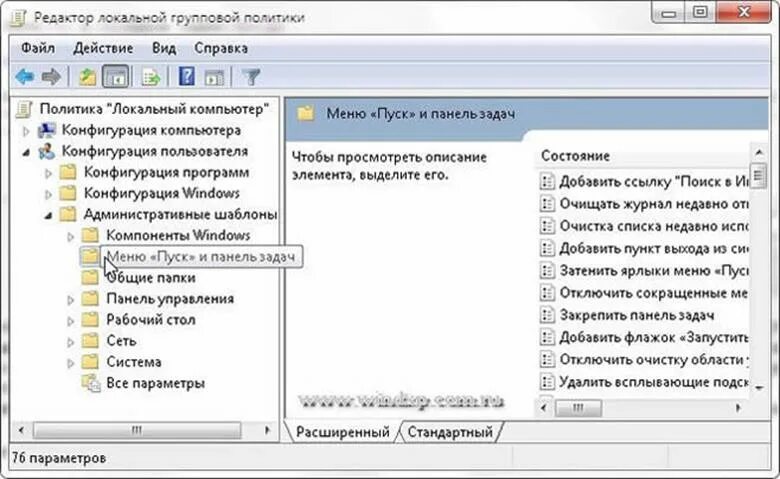This screenshot has height=479, width=780.
Task: Click the policy list scroll up arrow
Action: click(759, 152)
